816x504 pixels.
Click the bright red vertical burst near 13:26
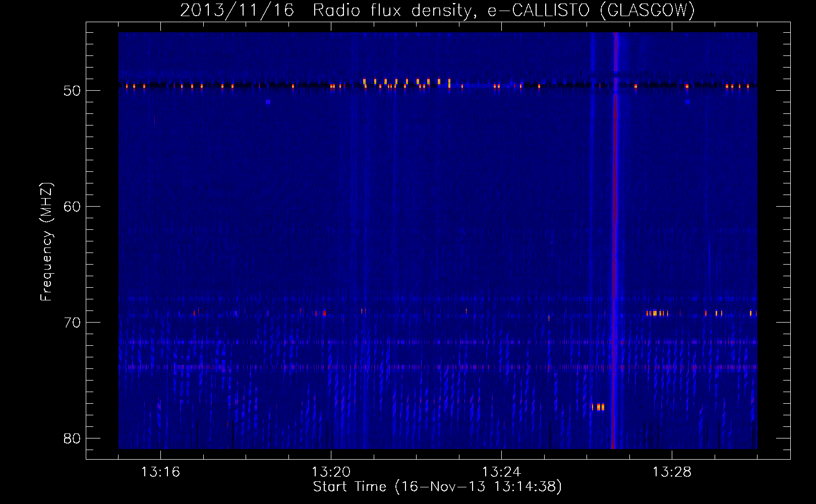pos(615,241)
